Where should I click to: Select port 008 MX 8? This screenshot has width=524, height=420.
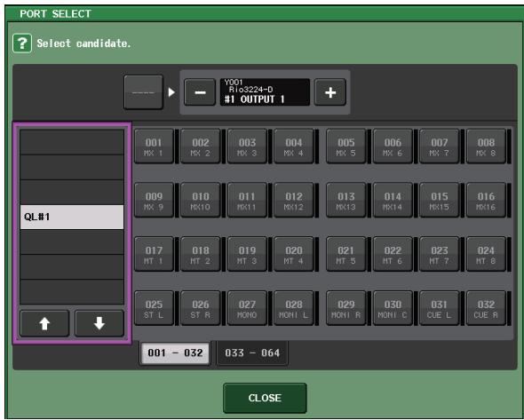486,147
